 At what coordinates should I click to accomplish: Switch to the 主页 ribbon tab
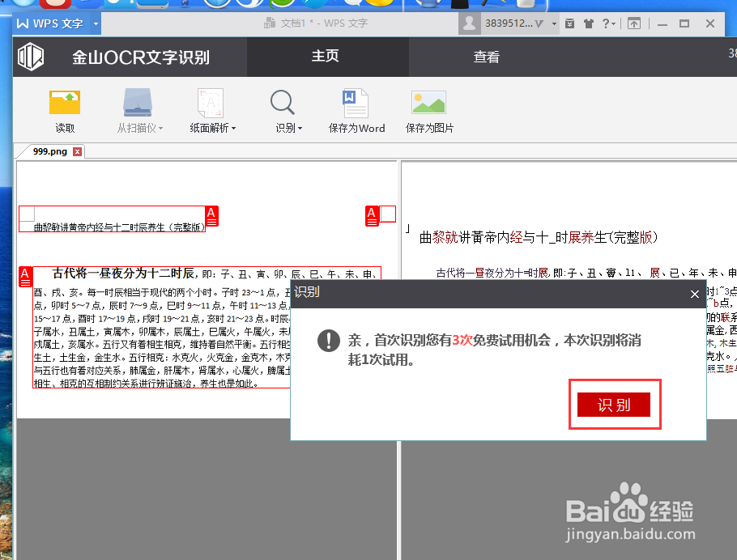[x=327, y=57]
